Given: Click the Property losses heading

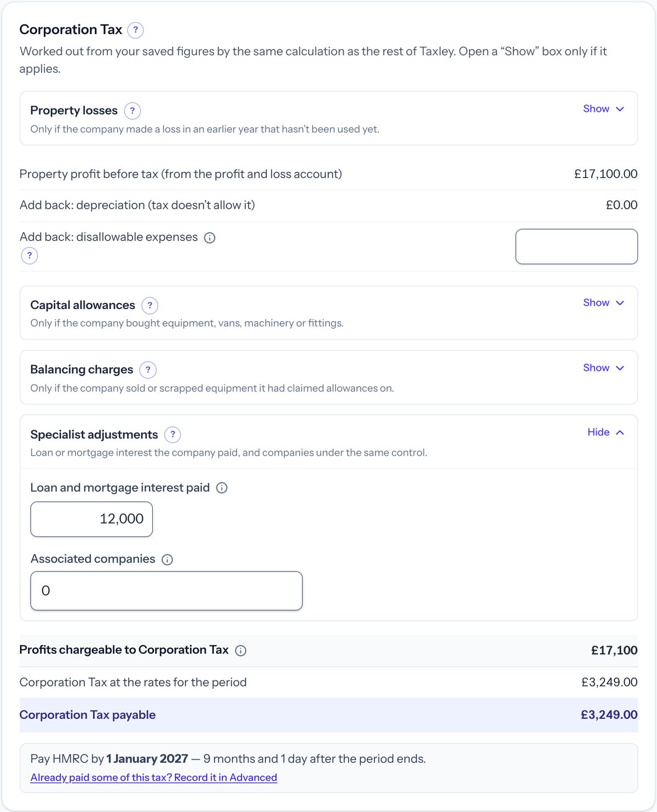Looking at the screenshot, I should pyautogui.click(x=74, y=111).
